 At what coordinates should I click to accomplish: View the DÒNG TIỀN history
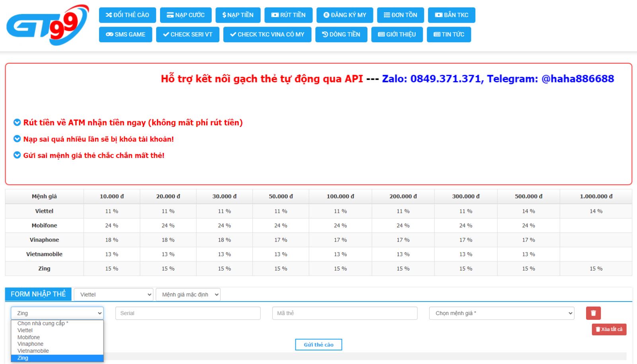[x=341, y=35]
